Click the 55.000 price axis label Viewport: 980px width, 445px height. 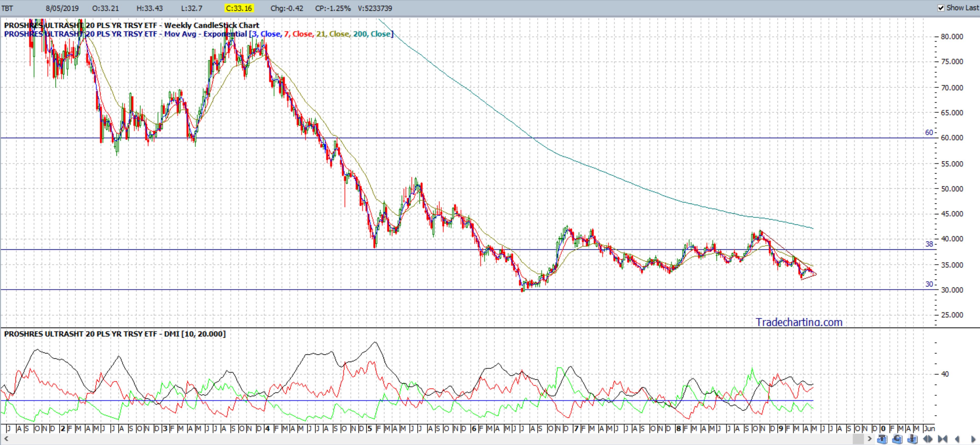(x=952, y=164)
